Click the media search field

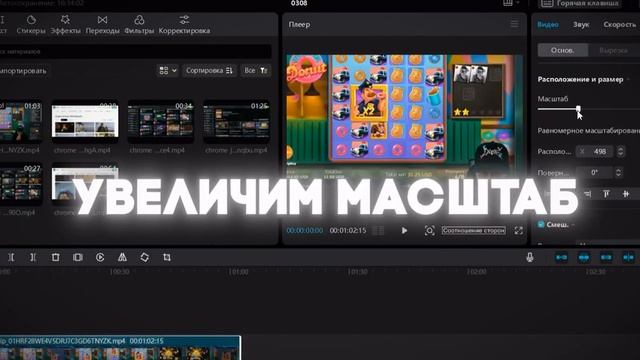135,51
